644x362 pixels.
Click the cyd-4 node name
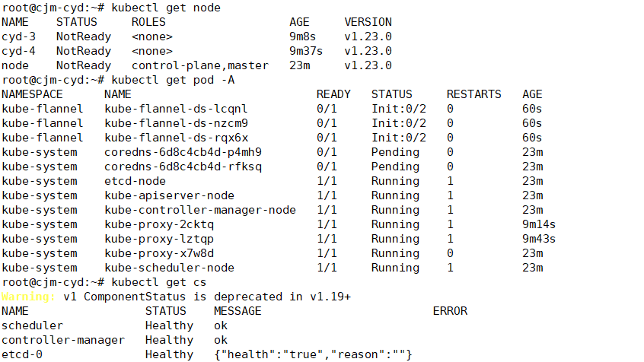18,51
